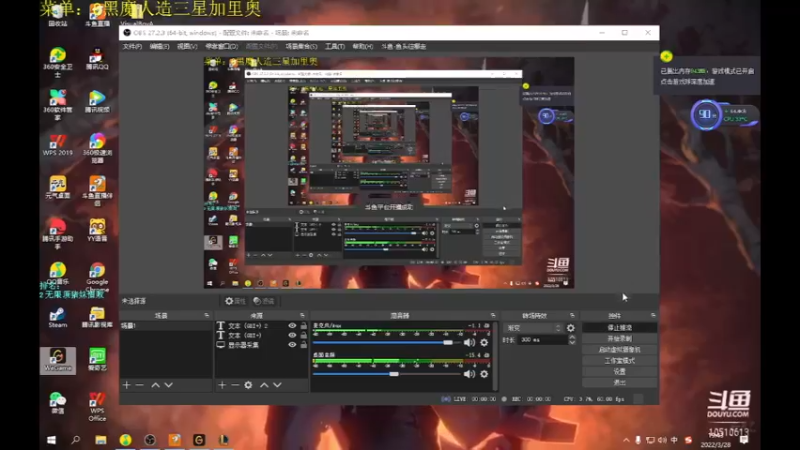Screen dimensions: 800x450
Task: Open the mic/Aux audio settings gear
Action: tap(484, 343)
